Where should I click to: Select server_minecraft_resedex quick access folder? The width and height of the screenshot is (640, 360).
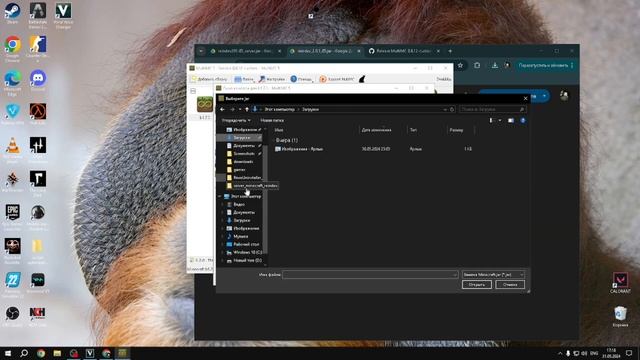tap(252, 185)
